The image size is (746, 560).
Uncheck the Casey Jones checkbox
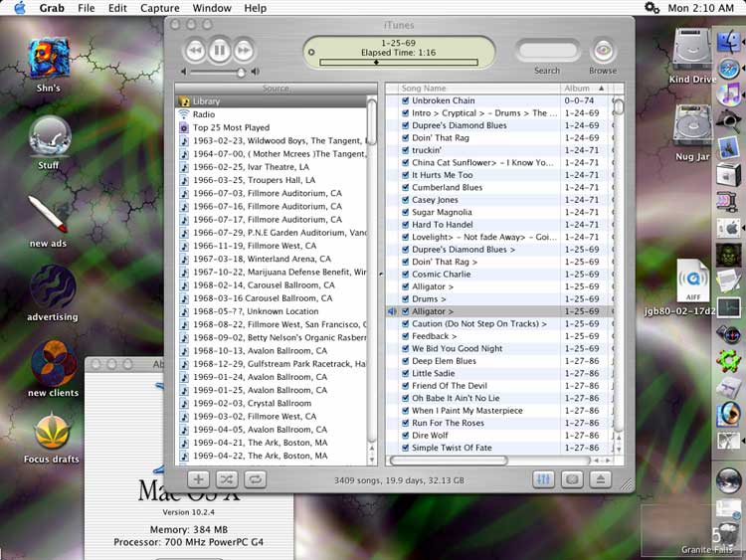(406, 200)
